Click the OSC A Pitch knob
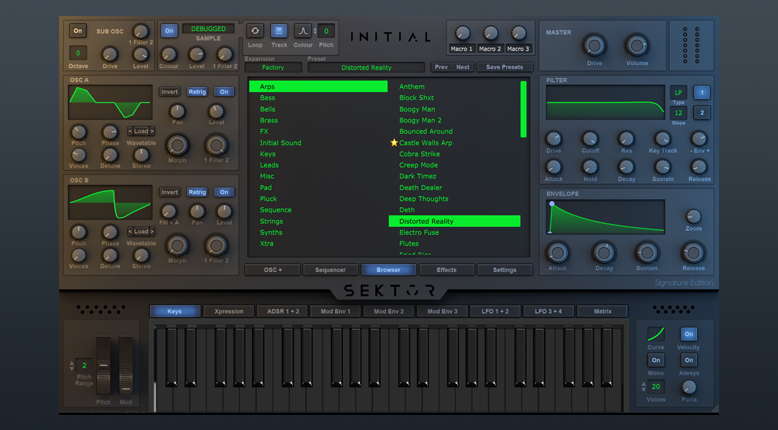 (78, 132)
